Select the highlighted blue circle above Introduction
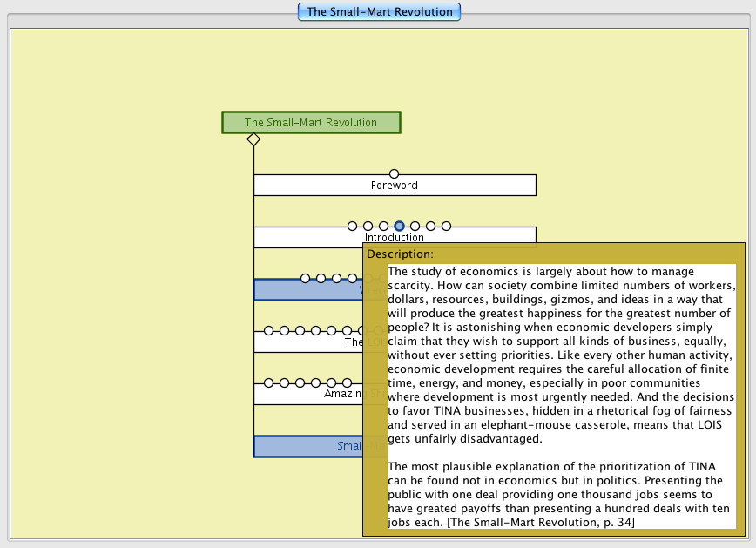756x548 pixels. [x=399, y=227]
